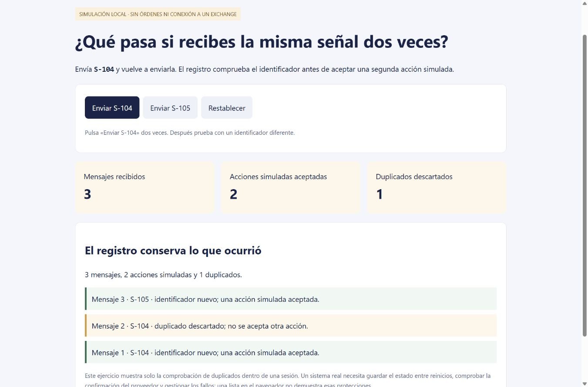This screenshot has height=387, width=588.
Task: Click the count 3 under Mensajes recibidos
Action: (87, 194)
